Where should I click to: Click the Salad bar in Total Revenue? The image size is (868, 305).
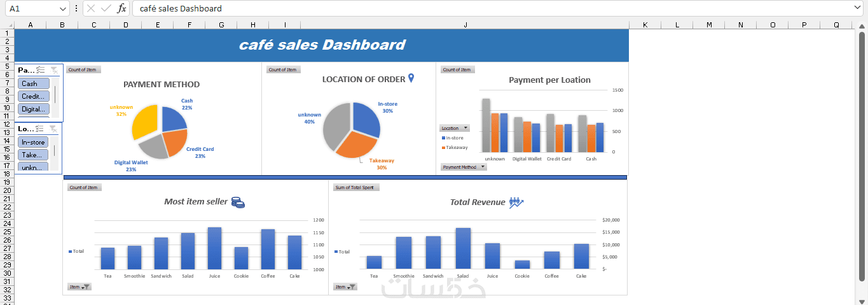coord(463,248)
